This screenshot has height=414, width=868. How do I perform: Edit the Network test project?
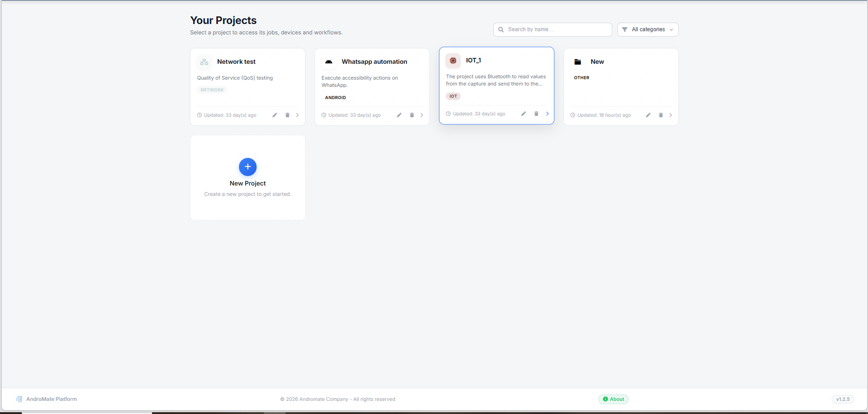click(x=275, y=115)
